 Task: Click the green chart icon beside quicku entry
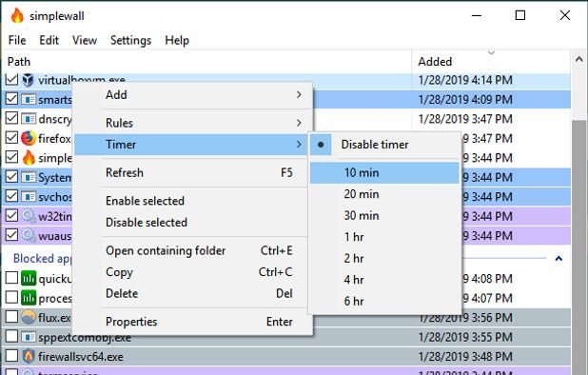(x=29, y=279)
